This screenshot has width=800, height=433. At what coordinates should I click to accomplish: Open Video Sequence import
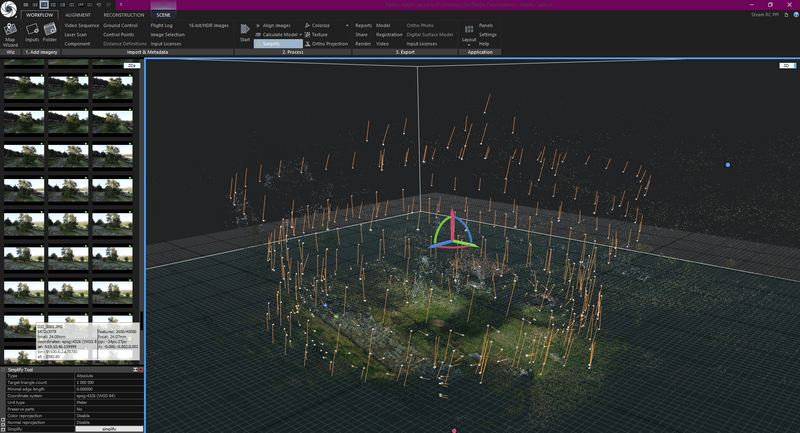(82, 26)
